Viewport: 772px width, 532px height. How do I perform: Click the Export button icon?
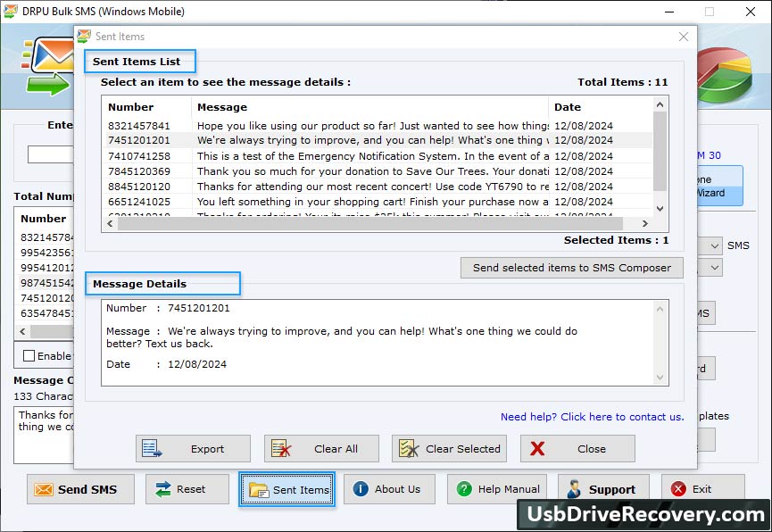152,449
